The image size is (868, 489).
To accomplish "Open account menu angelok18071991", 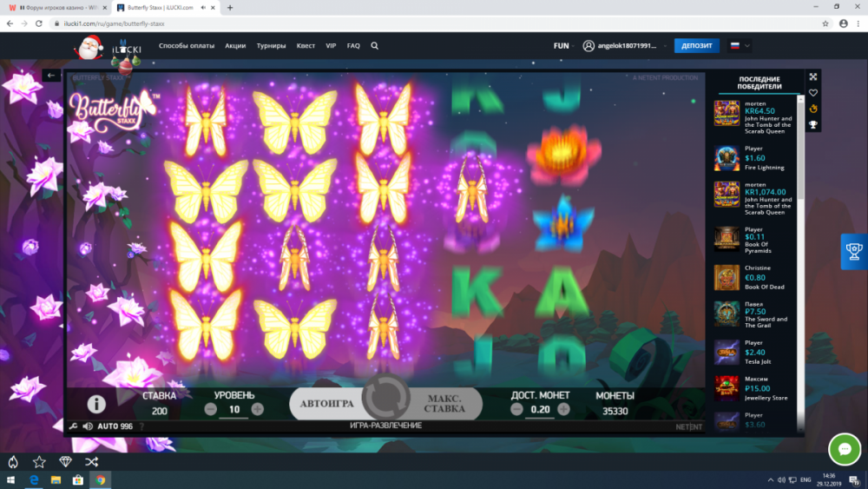I will (624, 46).
